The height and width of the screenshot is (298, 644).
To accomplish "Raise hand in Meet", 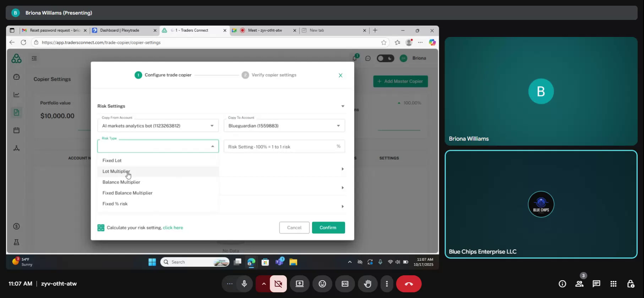I will coord(367,284).
